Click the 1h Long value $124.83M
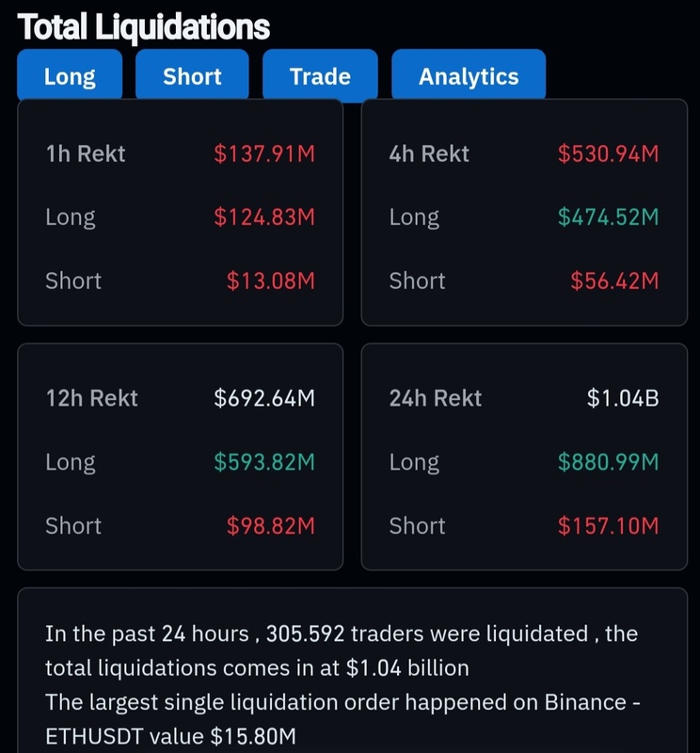Viewport: 700px width, 753px height. tap(264, 217)
